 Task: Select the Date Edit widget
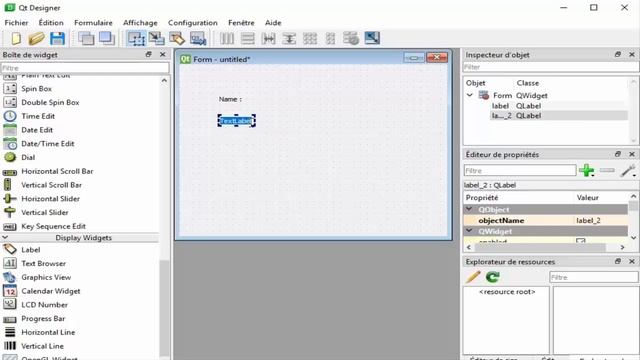click(37, 130)
